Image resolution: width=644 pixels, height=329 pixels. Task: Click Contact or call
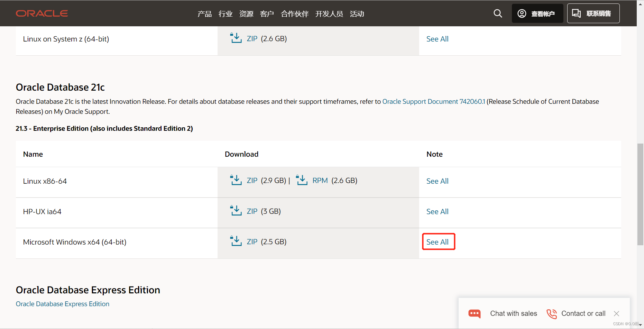583,313
